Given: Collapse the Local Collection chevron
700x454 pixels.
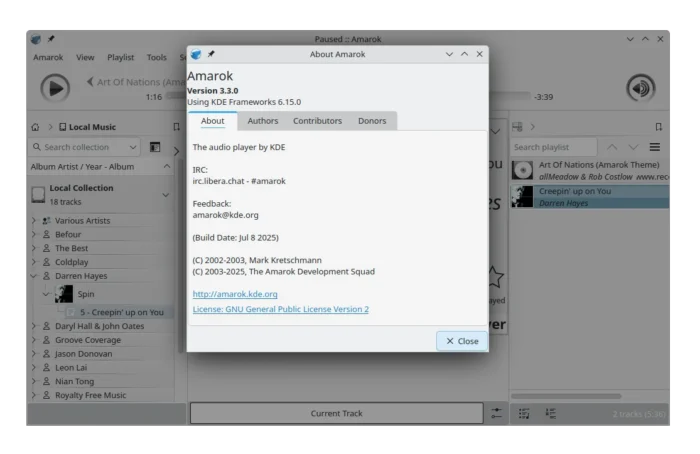Looking at the screenshot, I should pyautogui.click(x=165, y=194).
